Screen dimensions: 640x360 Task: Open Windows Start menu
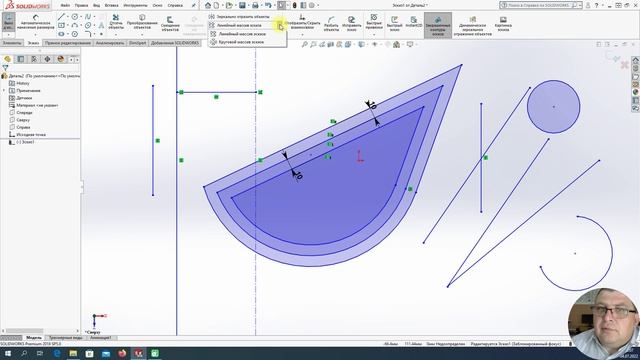pos(8,353)
